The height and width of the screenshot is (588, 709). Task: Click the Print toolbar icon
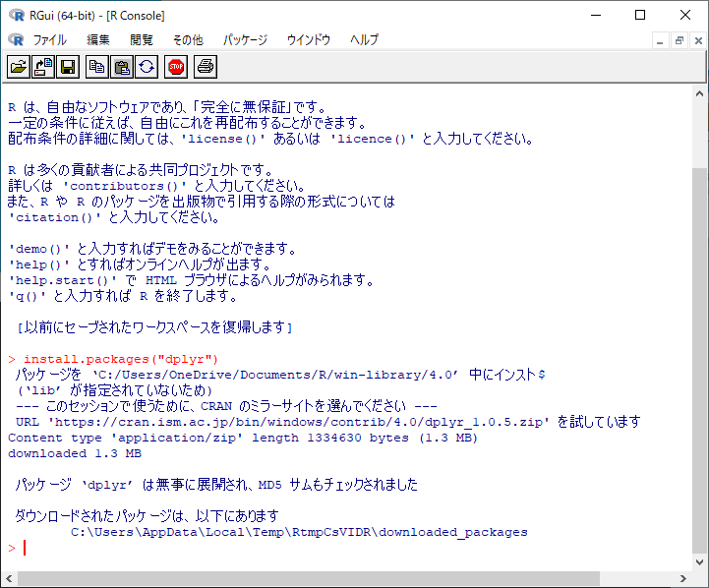pyautogui.click(x=206, y=67)
